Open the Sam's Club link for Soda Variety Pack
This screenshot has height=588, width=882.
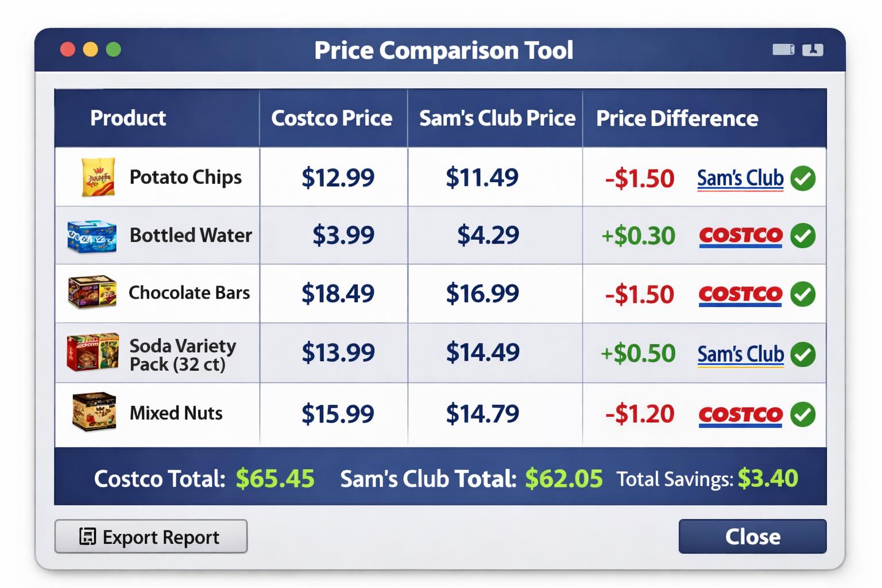tap(740, 354)
